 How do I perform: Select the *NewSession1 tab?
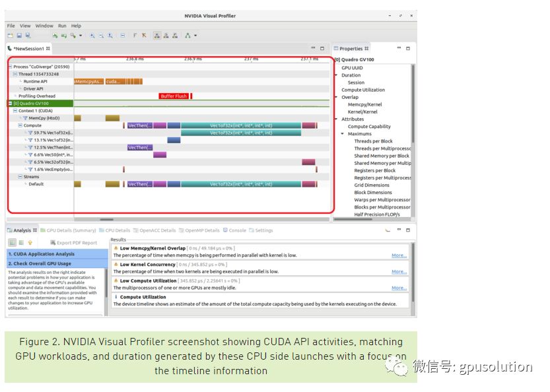click(29, 49)
